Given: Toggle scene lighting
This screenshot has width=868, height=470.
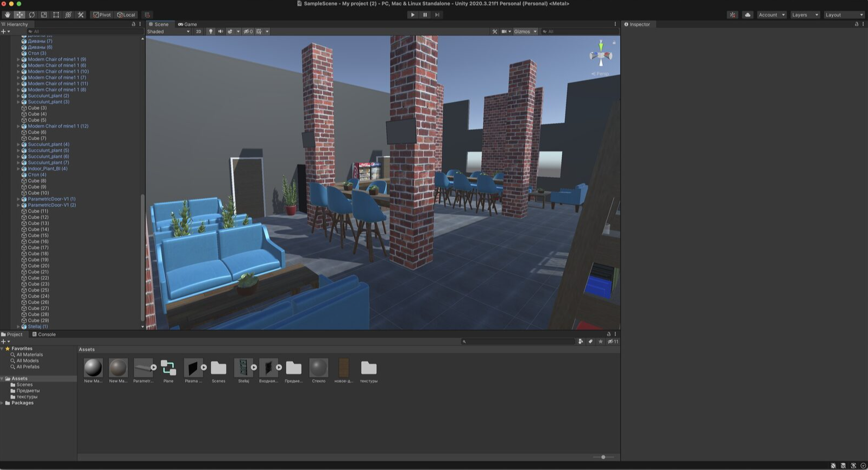Looking at the screenshot, I should tap(211, 32).
